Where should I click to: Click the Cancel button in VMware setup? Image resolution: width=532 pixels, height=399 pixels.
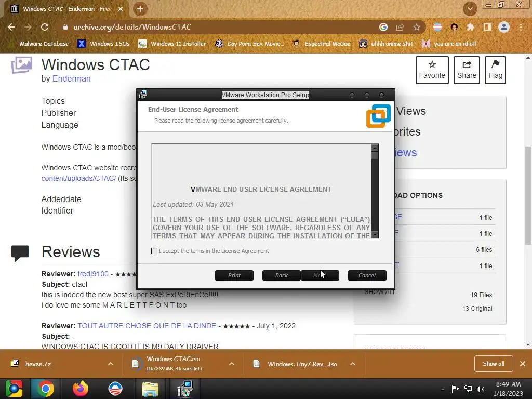click(x=367, y=275)
